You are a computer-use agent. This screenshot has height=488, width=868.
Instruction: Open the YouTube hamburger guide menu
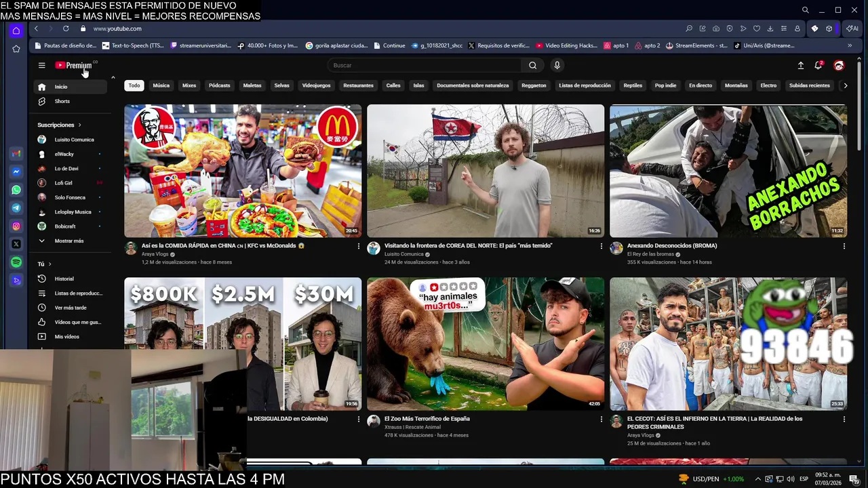(41, 65)
